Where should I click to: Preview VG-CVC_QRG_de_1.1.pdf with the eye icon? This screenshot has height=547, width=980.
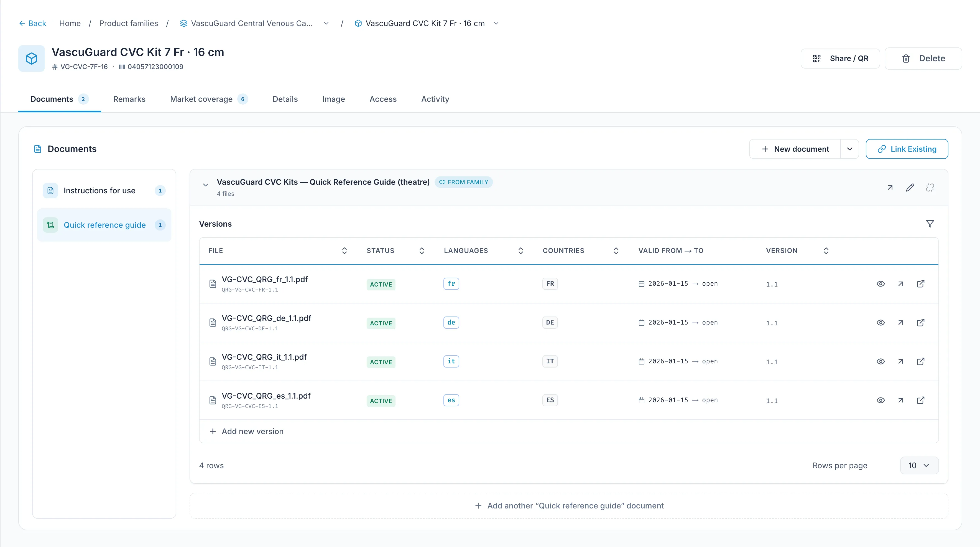pyautogui.click(x=881, y=323)
